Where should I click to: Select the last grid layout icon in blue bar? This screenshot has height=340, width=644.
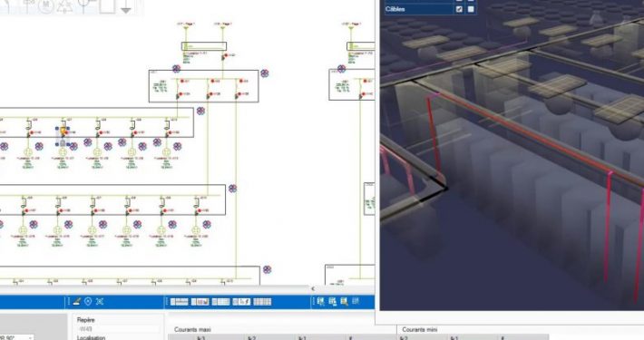tap(262, 302)
